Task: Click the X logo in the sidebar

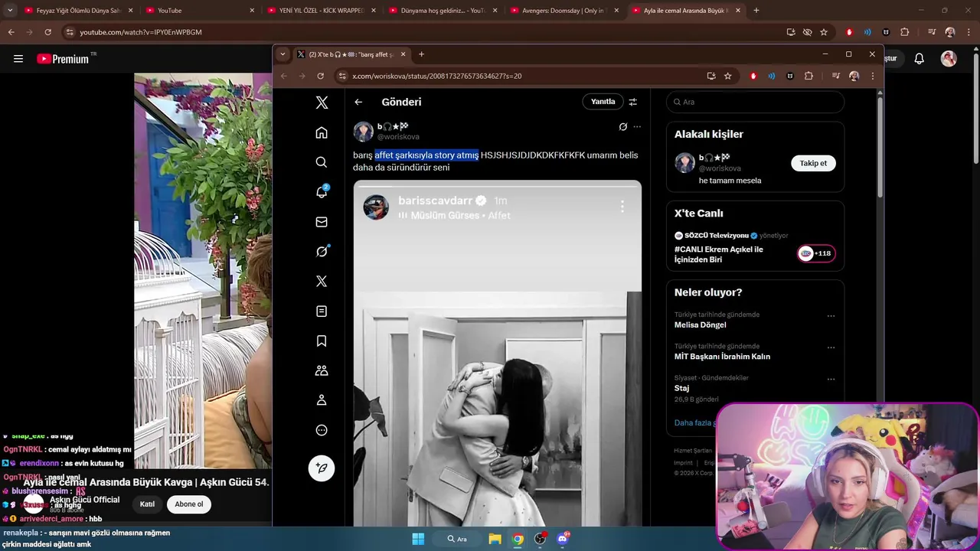Action: pyautogui.click(x=322, y=103)
